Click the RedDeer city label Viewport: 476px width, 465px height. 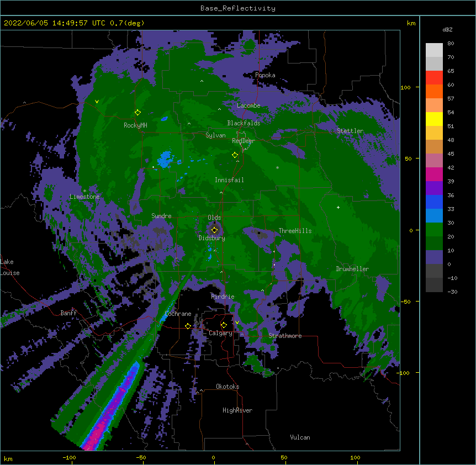(244, 141)
